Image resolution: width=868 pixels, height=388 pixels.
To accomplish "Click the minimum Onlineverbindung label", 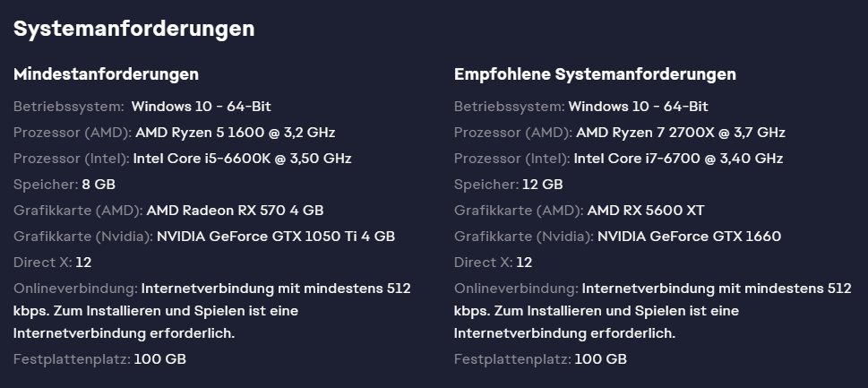I will [75, 289].
